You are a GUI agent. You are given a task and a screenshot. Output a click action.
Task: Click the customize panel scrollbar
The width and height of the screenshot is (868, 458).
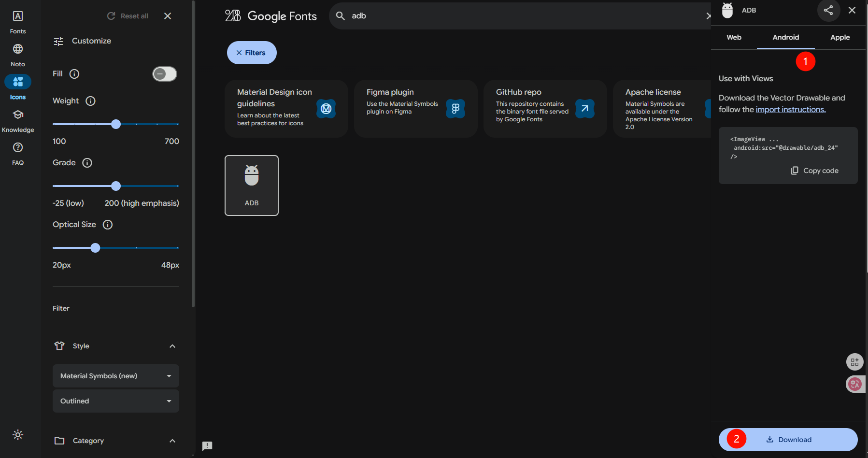pos(193,155)
